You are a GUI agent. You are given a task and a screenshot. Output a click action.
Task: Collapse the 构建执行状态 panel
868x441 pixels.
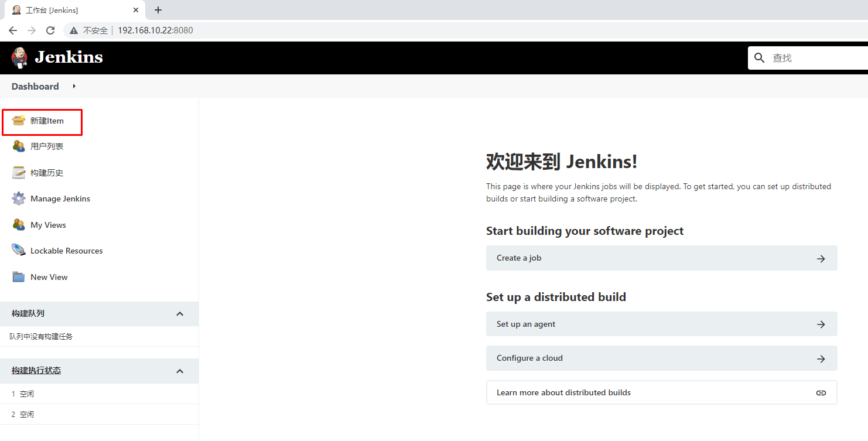point(180,371)
